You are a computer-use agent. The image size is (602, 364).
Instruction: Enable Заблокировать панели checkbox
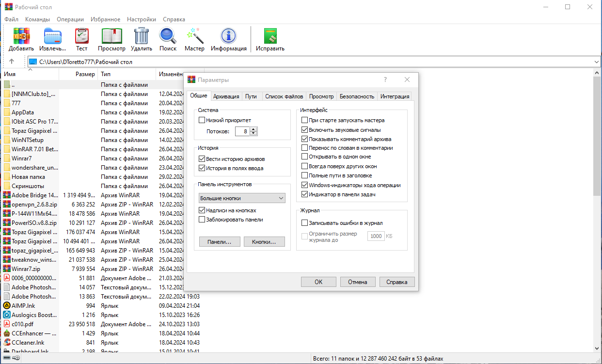click(x=202, y=220)
